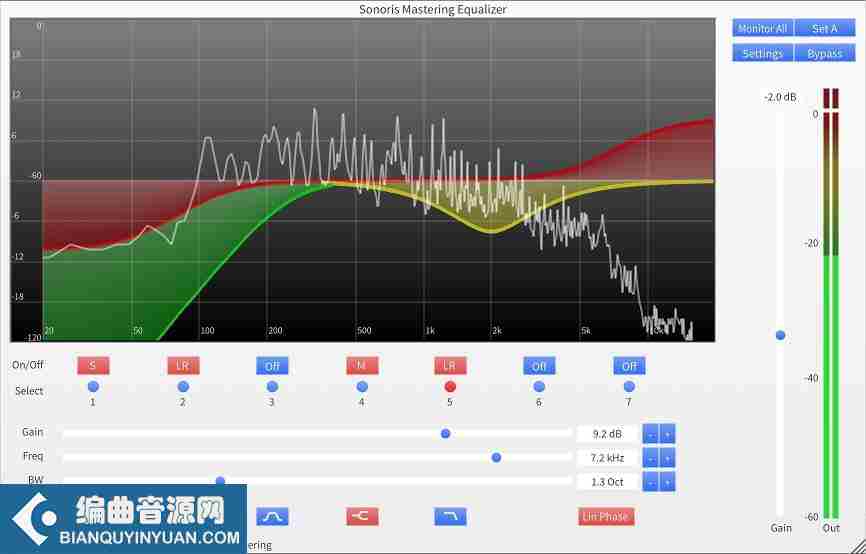
Task: Open the Settings button
Action: [763, 53]
